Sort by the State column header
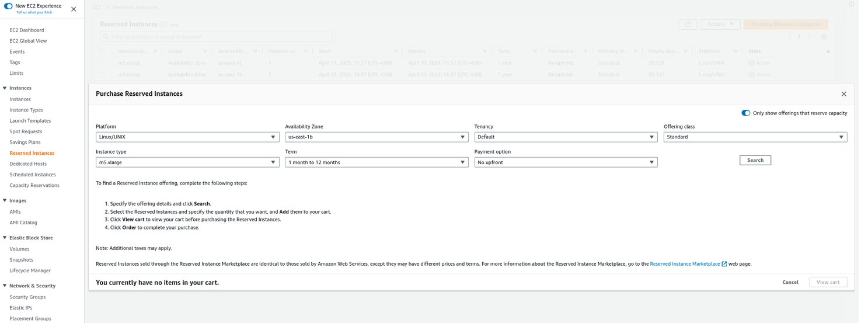 (x=755, y=51)
